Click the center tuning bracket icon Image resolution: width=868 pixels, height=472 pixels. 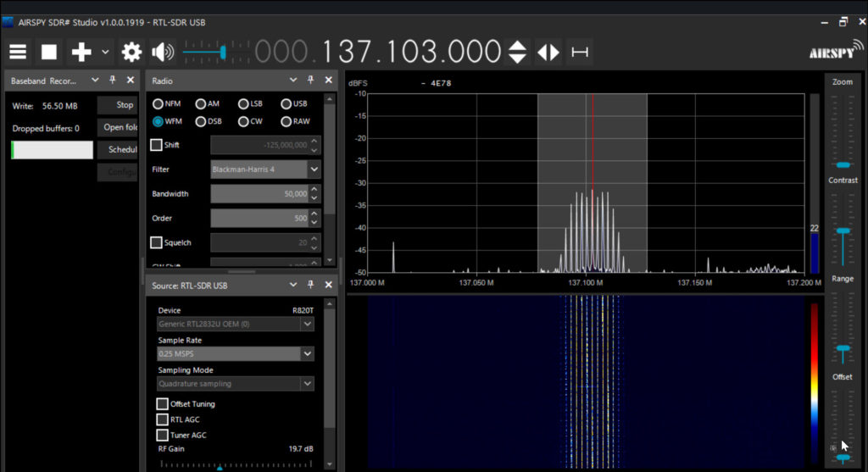click(580, 53)
